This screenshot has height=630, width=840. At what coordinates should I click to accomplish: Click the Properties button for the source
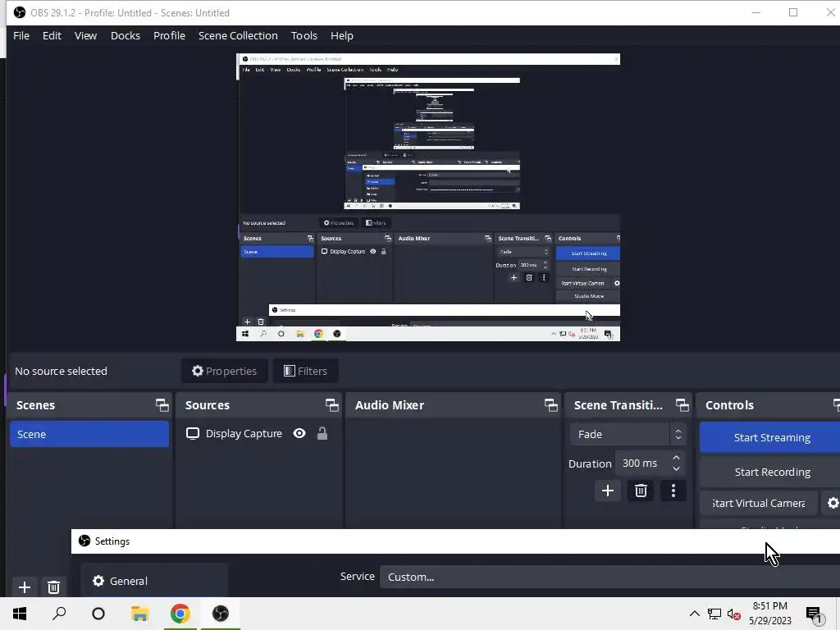tap(225, 371)
